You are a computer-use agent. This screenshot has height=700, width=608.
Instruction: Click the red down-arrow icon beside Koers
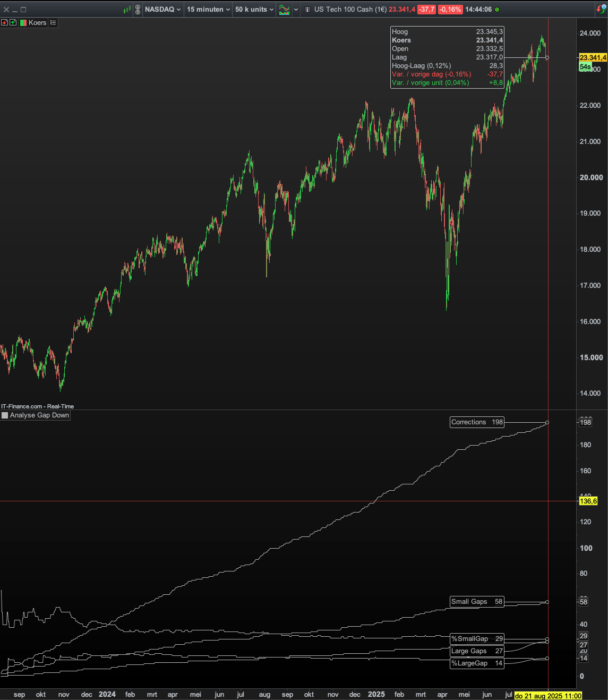tap(4, 23)
